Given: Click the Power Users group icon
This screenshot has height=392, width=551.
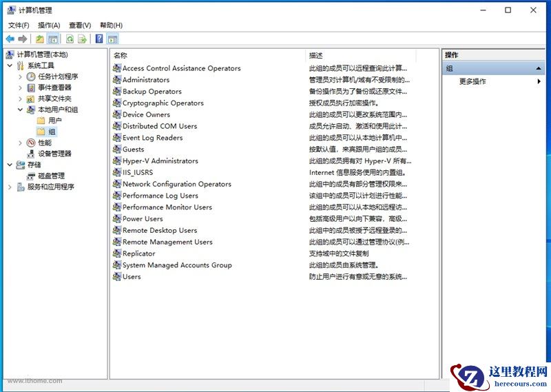Looking at the screenshot, I should [117, 218].
